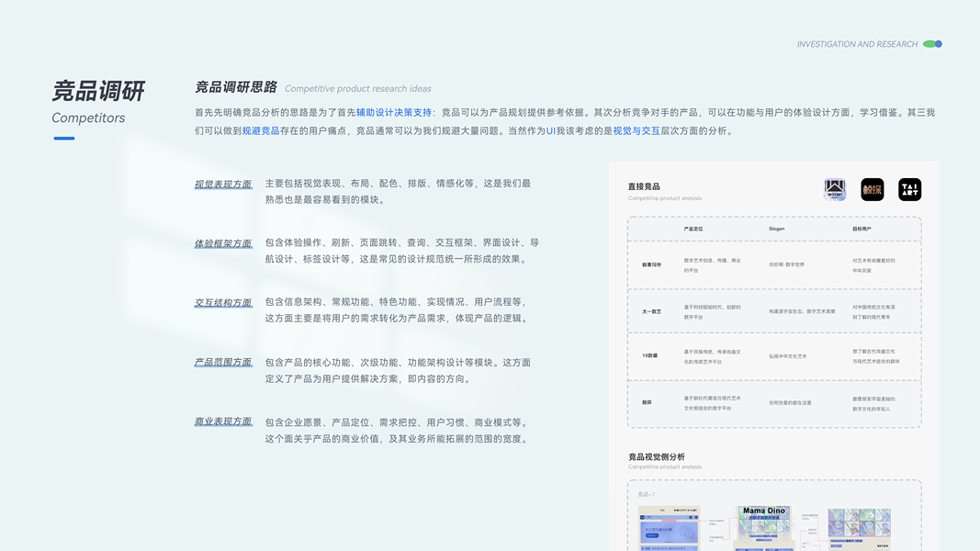The width and height of the screenshot is (980, 551).
Task: Click the black 鲸探 app icon
Action: click(873, 189)
